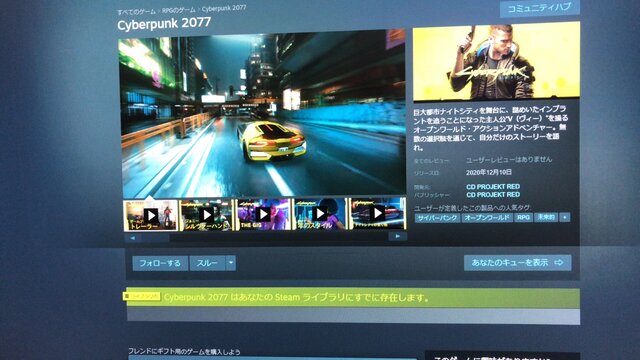Play the THE GIG video thumbnail
Image resolution: width=640 pixels, height=360 pixels.
click(263, 214)
